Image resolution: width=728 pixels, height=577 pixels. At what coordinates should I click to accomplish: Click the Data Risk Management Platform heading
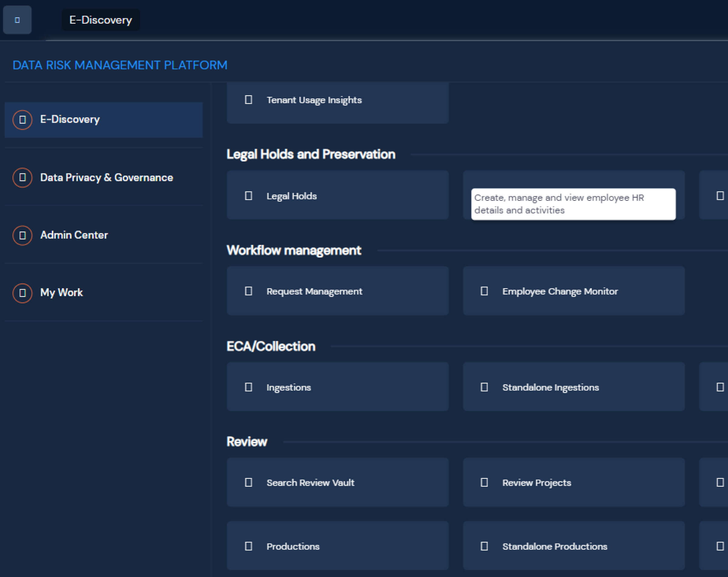coord(120,65)
